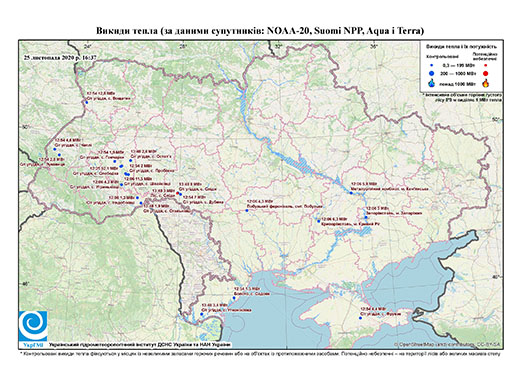
Task: Select the Запоріжсталь blue marker
Action: tap(366, 217)
